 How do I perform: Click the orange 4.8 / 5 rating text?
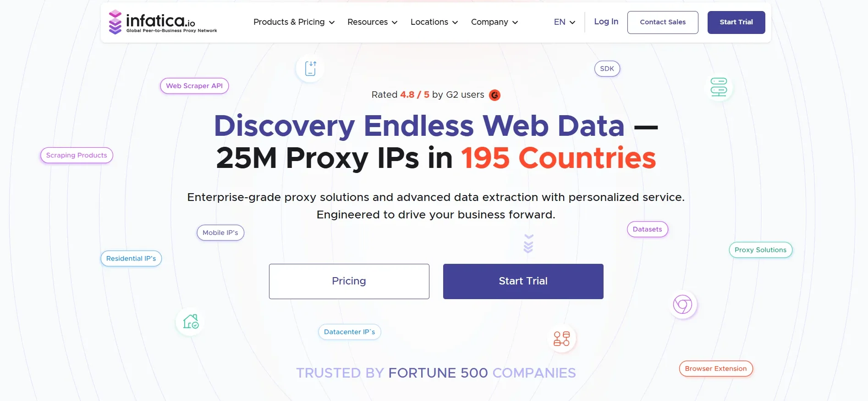pos(414,95)
